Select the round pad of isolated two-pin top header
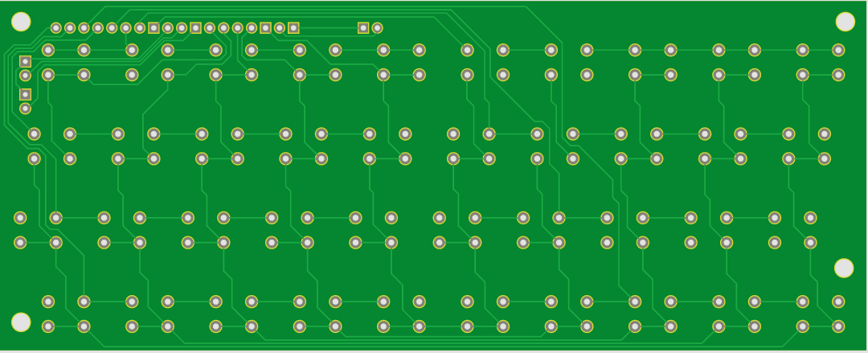This screenshot has height=353, width=868. coord(377,27)
